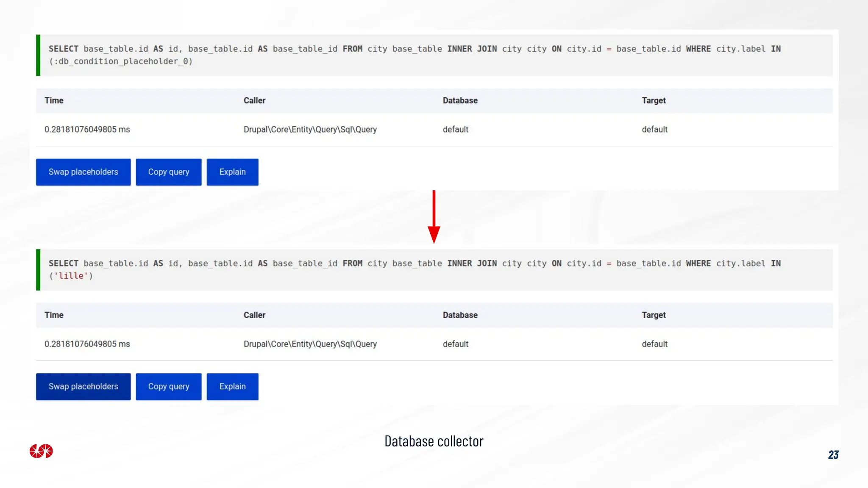Image resolution: width=868 pixels, height=488 pixels.
Task: Click the lower SQL query containing 'lille'
Action: coord(414,269)
